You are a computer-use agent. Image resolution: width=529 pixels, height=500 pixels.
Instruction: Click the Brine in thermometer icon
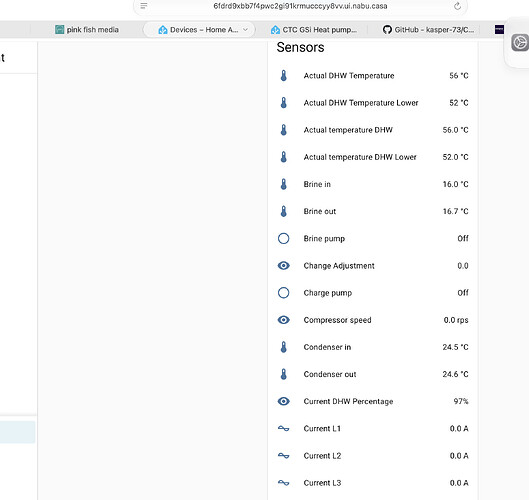tap(283, 184)
